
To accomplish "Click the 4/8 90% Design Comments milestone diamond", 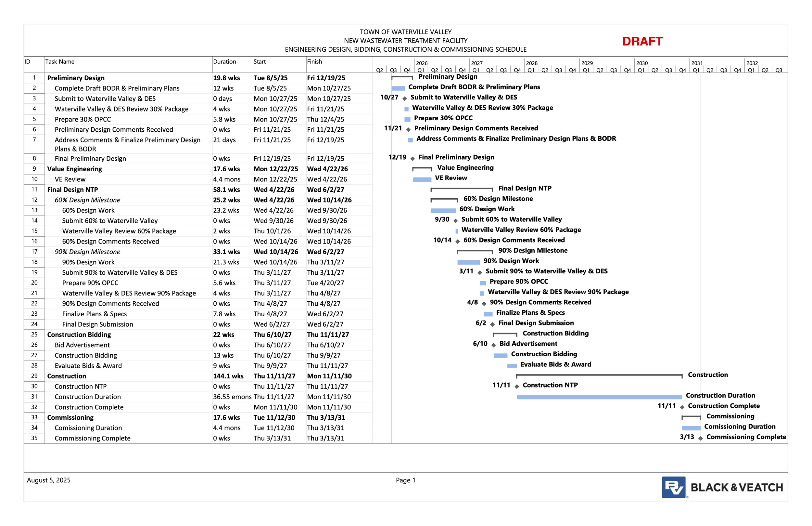I will (484, 304).
